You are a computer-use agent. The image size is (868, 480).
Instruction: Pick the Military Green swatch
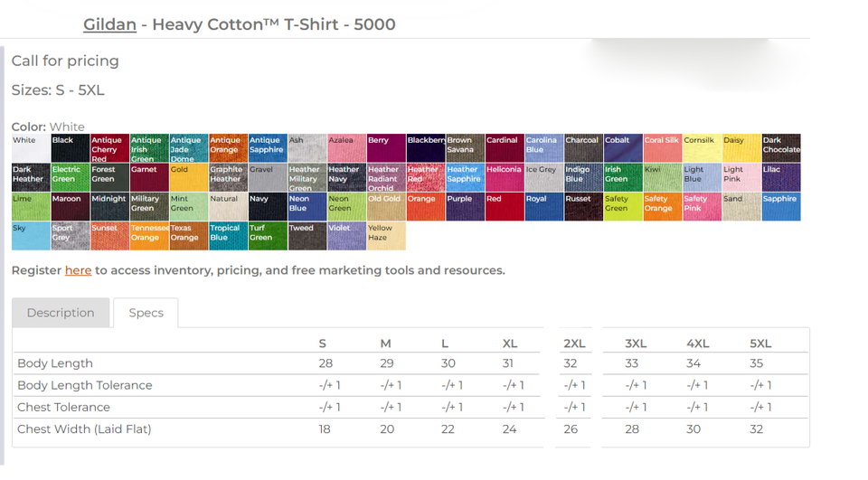tap(149, 206)
